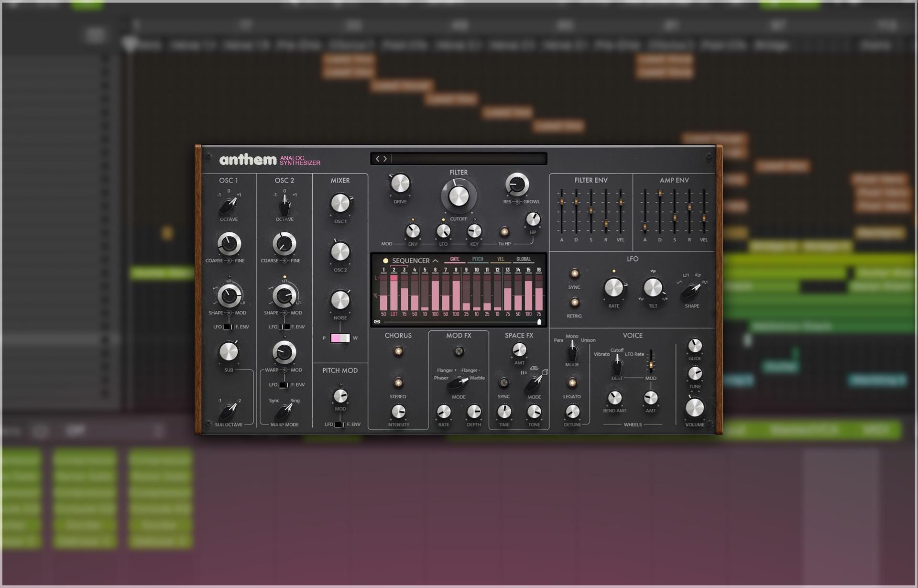
Task: Select sequencer step 6 bar
Action: click(x=435, y=293)
